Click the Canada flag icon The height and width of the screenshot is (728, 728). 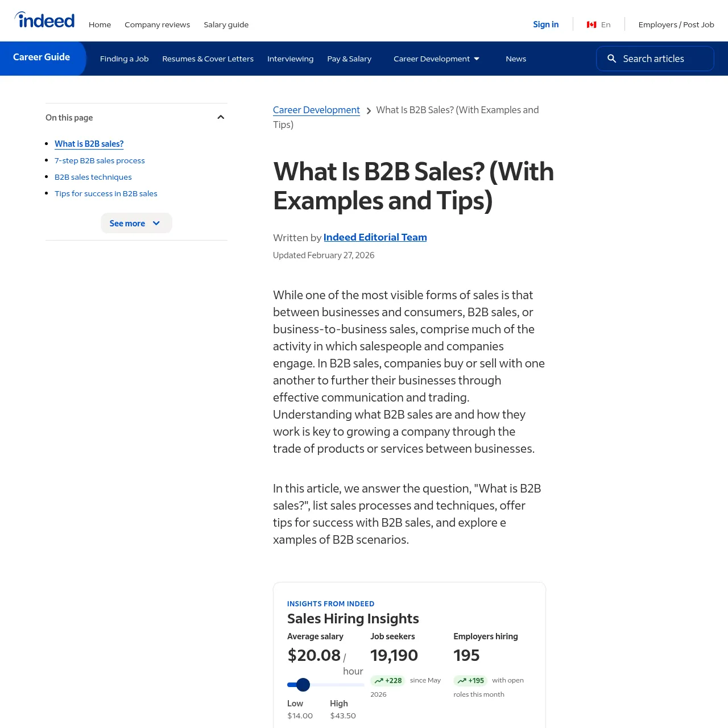pyautogui.click(x=591, y=24)
